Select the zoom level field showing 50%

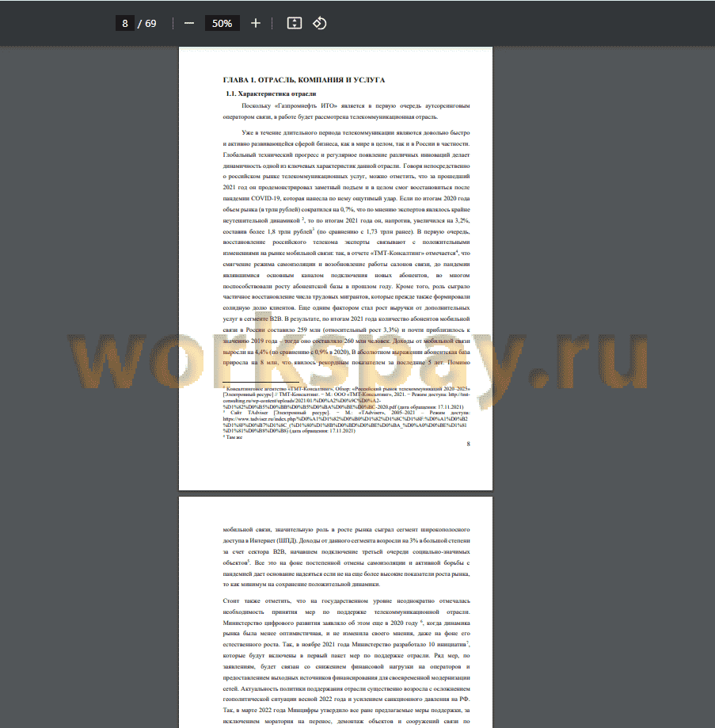click(222, 23)
